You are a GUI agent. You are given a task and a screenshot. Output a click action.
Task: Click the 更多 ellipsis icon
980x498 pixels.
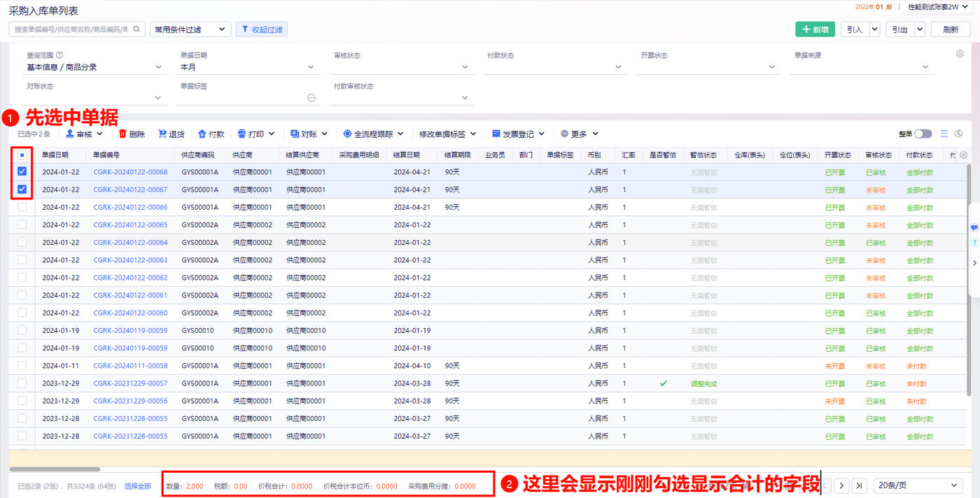coord(565,134)
